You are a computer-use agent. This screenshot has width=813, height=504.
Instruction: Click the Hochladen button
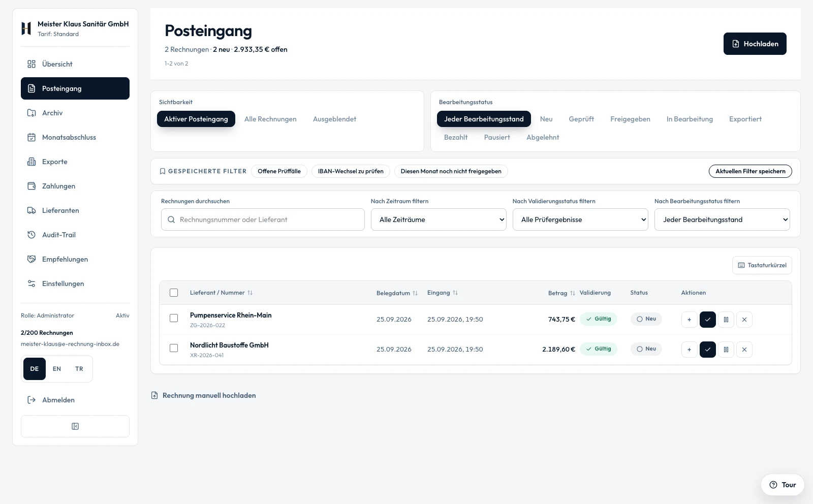[755, 44]
